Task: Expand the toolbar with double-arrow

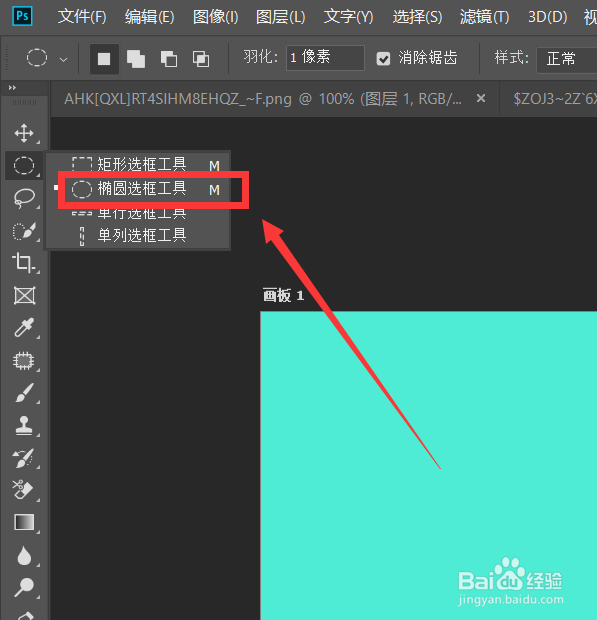Action: (x=12, y=88)
